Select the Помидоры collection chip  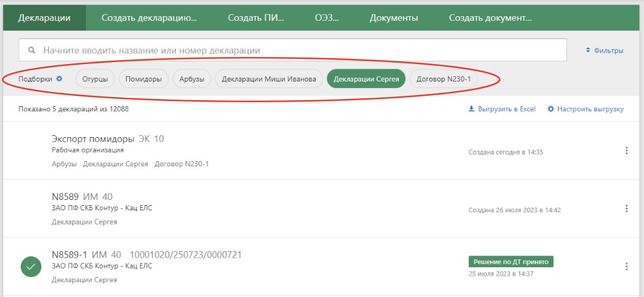coord(144,79)
